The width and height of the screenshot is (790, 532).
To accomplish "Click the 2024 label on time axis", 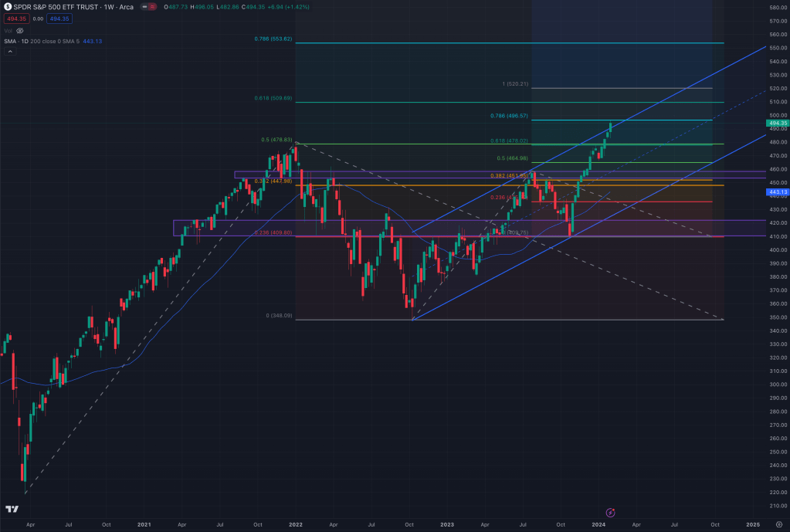I will (598, 524).
